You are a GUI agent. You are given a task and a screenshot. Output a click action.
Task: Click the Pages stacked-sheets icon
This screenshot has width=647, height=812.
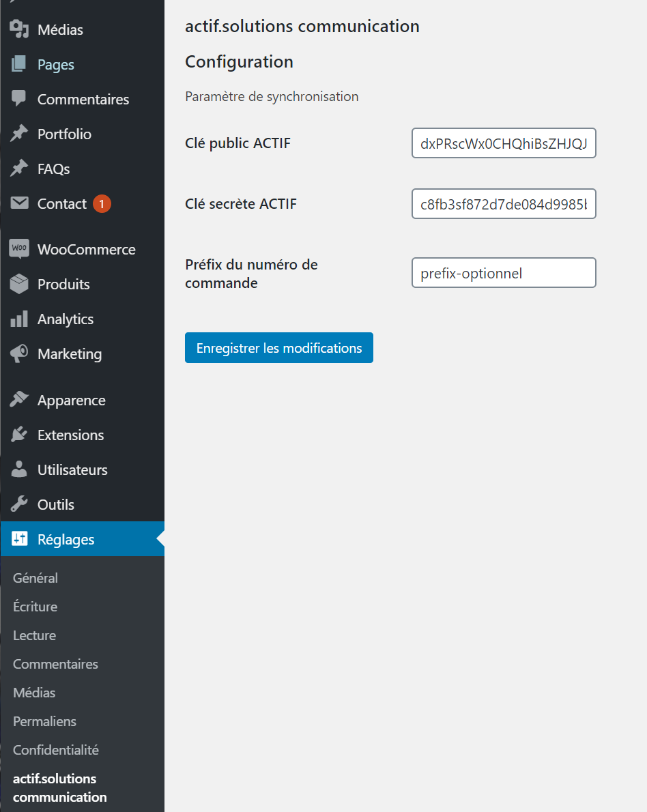click(x=19, y=65)
